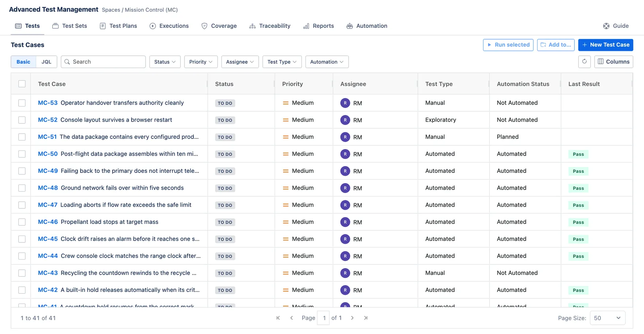The width and height of the screenshot is (644, 334).
Task: Go to the first page arrow
Action: tap(278, 318)
